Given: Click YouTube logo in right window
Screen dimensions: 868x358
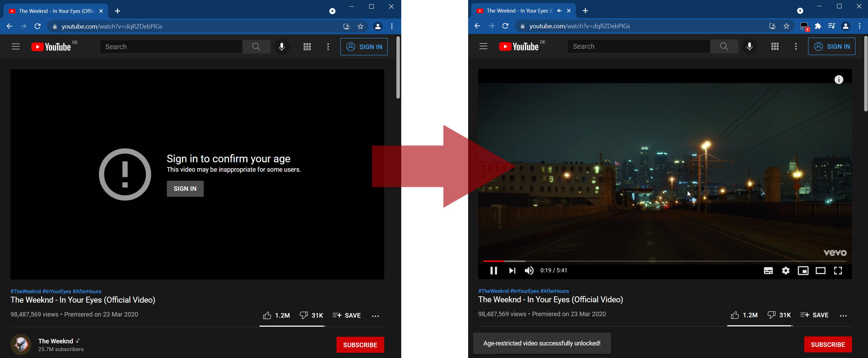Looking at the screenshot, I should pyautogui.click(x=519, y=46).
